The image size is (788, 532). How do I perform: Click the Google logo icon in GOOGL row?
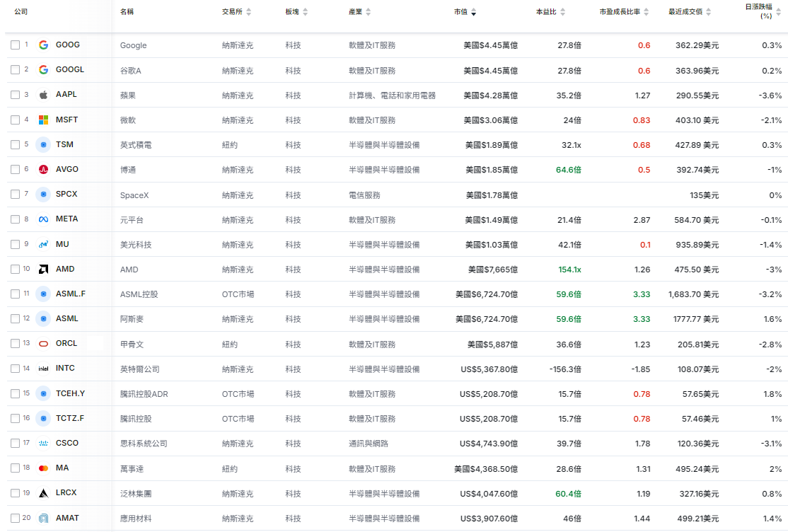click(x=44, y=69)
